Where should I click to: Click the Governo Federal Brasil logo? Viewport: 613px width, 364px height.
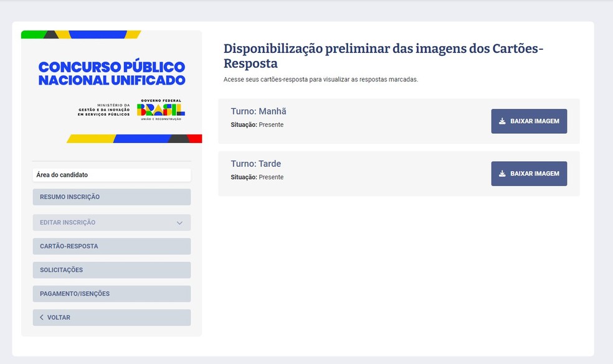[x=161, y=110]
